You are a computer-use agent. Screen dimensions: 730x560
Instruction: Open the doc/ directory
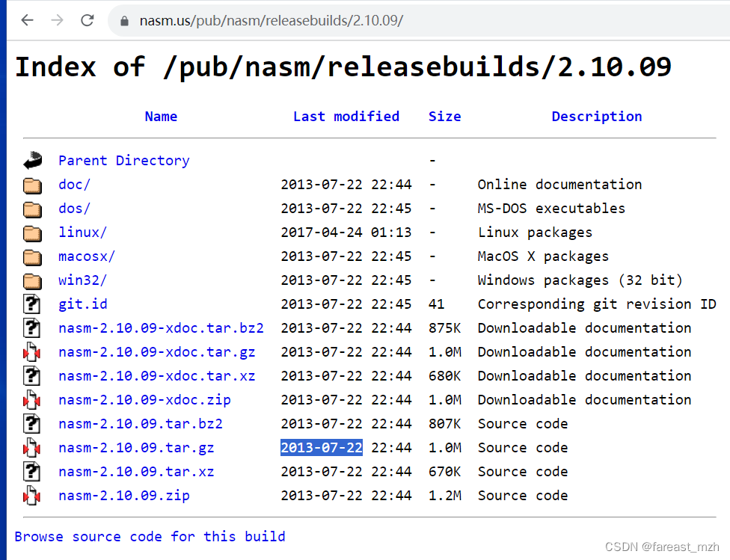(73, 184)
